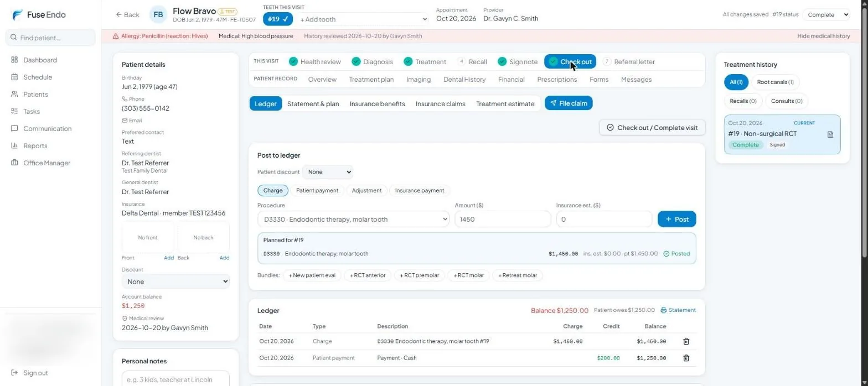The height and width of the screenshot is (386, 868).
Task: Select the Referral letter step
Action: pyautogui.click(x=629, y=61)
